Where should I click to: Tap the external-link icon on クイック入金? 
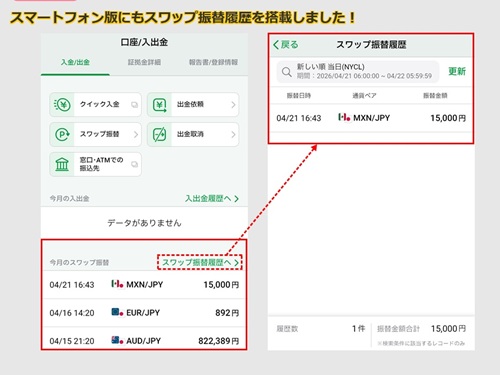[x=134, y=105]
